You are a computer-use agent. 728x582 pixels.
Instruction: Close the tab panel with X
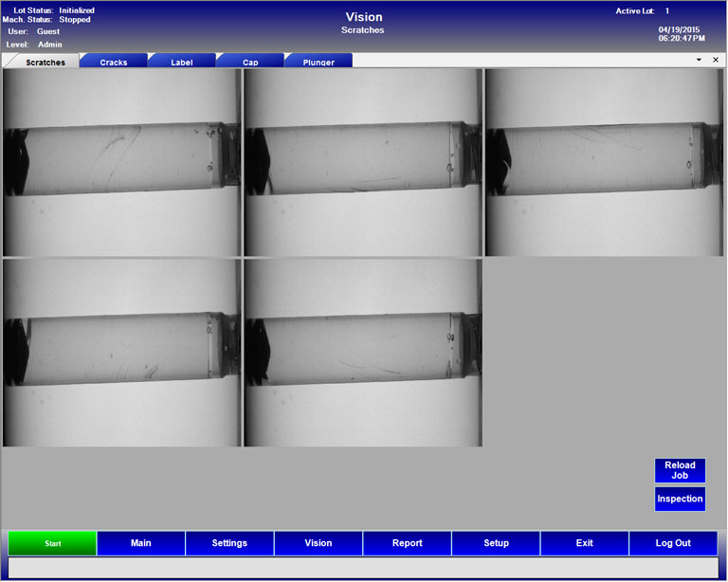[716, 60]
